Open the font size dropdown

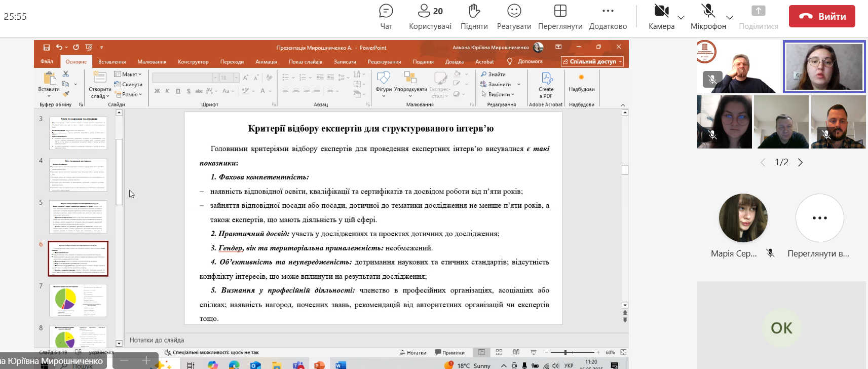pos(236,78)
